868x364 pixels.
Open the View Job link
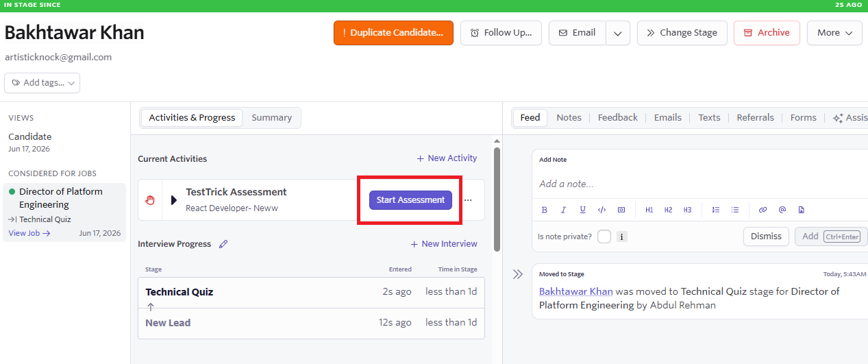click(29, 233)
